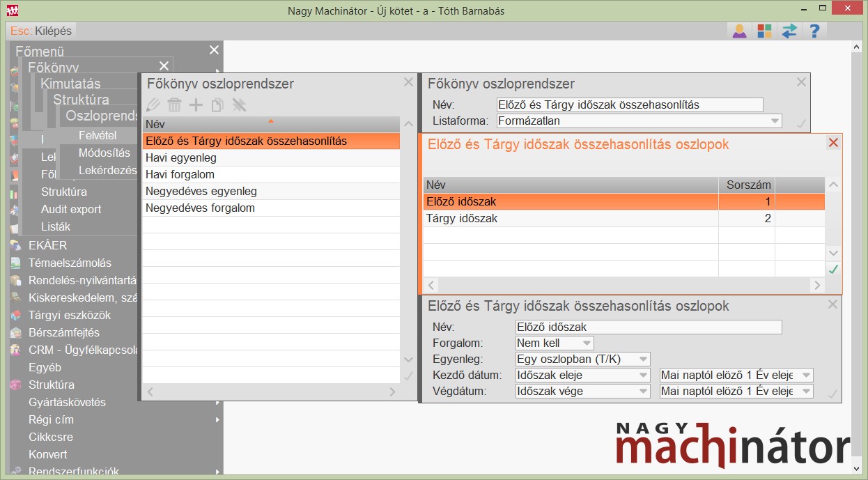Click grey checkmark next to Listaforma field
Viewport: 868px width, 480px height.
pos(801,123)
